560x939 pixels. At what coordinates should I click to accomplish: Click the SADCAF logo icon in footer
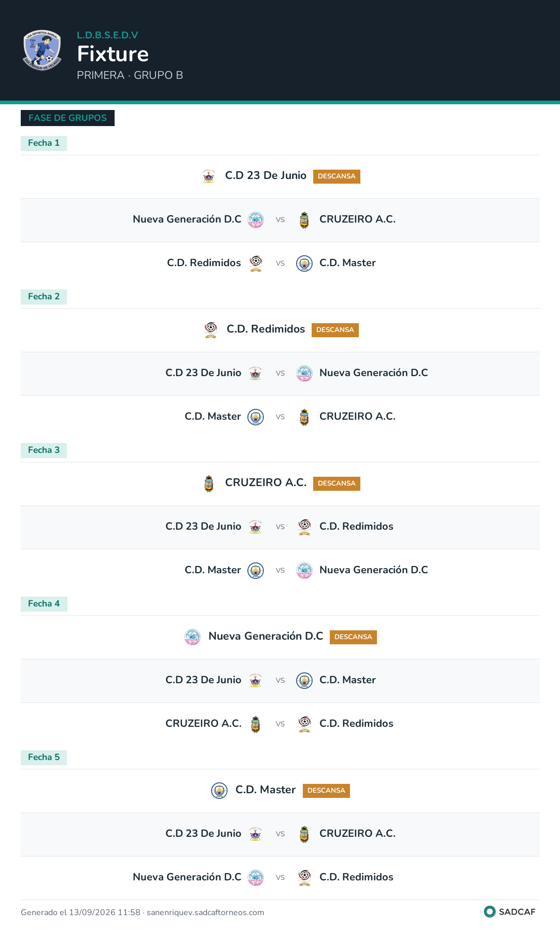click(x=489, y=912)
